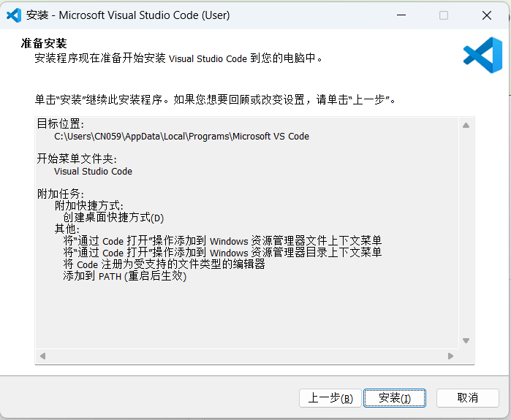511x420 pixels.
Task: Click the summary box scroll-up arrow
Action: 466,125
